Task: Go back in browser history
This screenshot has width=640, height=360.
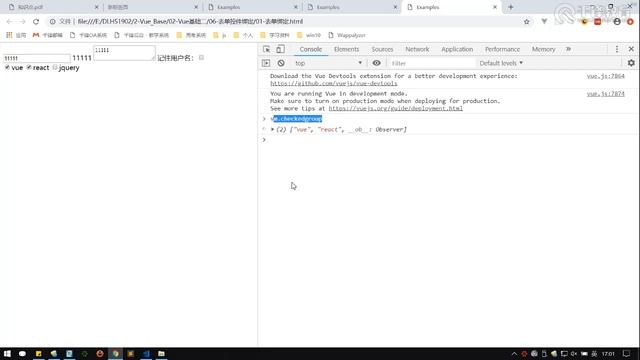Action: click(9, 22)
